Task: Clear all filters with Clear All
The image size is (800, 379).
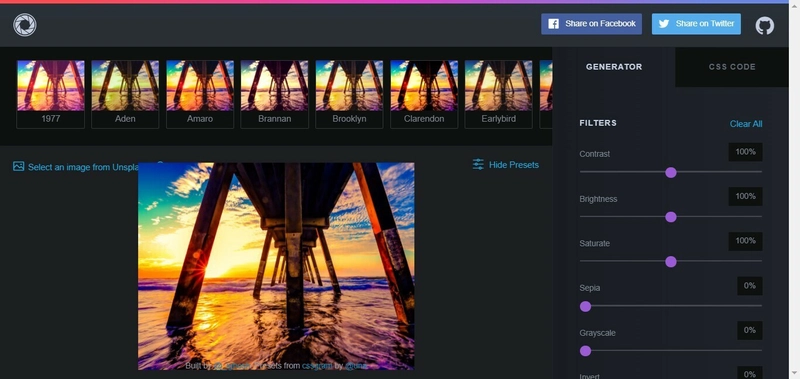Action: (746, 124)
